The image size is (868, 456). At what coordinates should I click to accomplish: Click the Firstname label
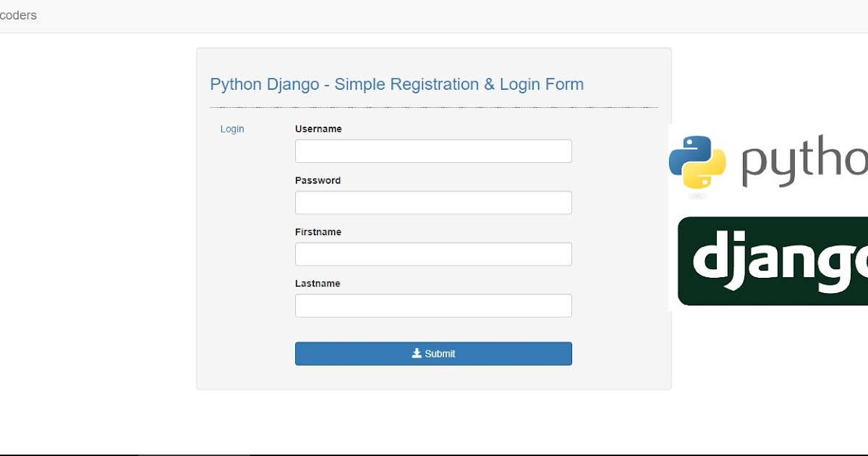pyautogui.click(x=318, y=232)
